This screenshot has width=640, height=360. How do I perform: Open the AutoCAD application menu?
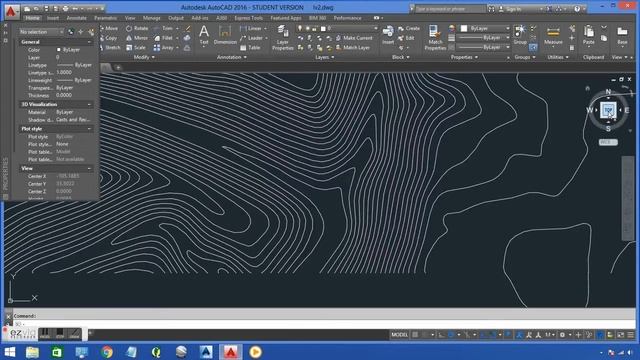pyautogui.click(x=11, y=11)
